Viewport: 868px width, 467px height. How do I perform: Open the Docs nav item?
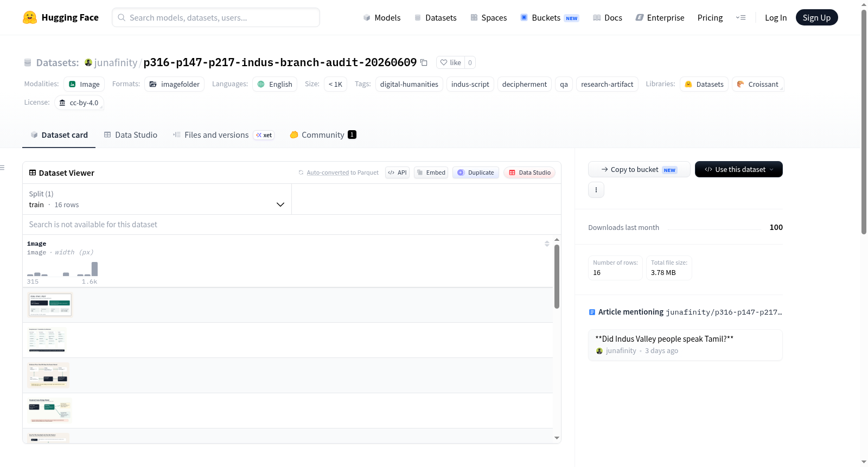(x=607, y=17)
